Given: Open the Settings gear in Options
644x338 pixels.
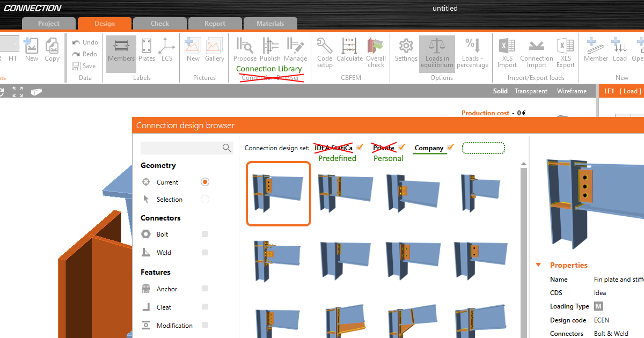Looking at the screenshot, I should click(406, 49).
